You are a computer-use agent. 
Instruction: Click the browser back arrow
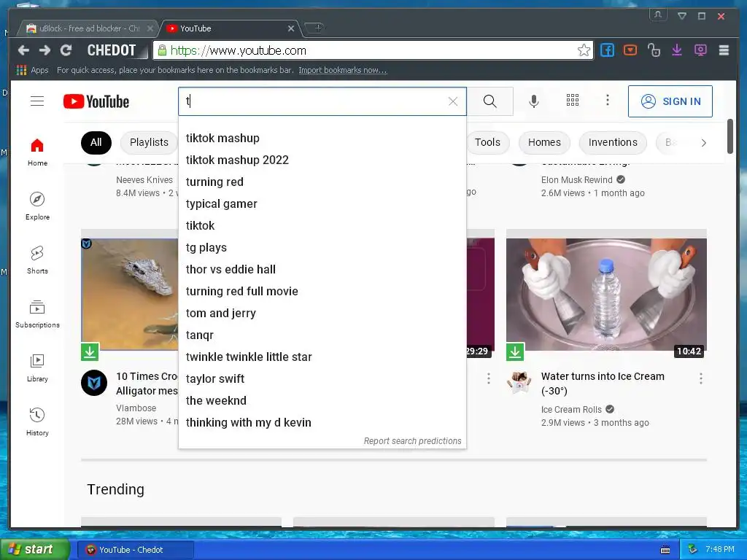coord(23,50)
